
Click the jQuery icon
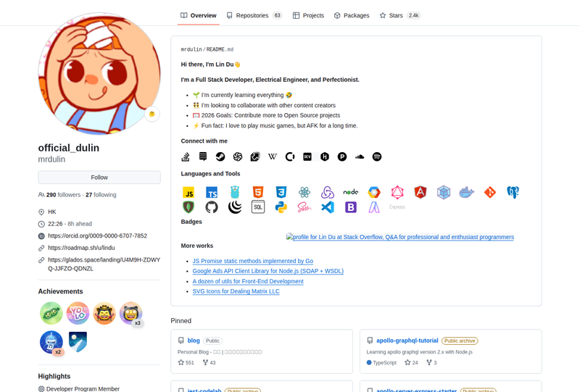(235, 207)
